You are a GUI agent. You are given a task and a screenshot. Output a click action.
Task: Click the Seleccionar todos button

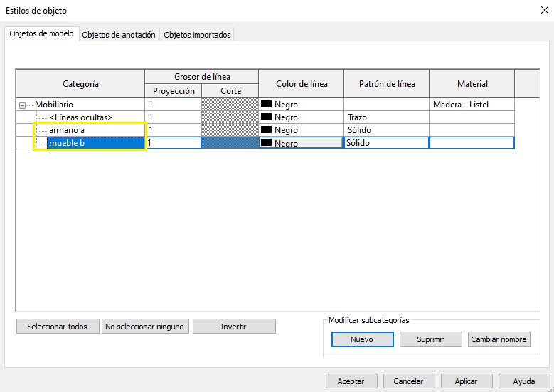point(58,327)
